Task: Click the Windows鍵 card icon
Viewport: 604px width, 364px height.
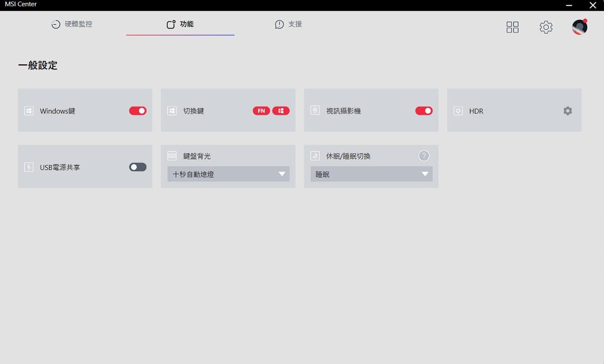Action: pyautogui.click(x=29, y=111)
